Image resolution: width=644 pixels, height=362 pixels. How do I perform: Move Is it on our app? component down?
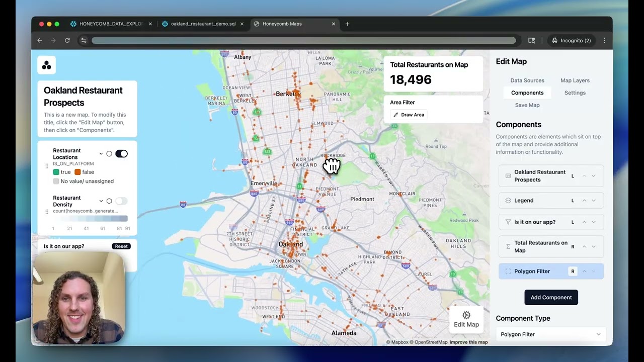pyautogui.click(x=594, y=222)
